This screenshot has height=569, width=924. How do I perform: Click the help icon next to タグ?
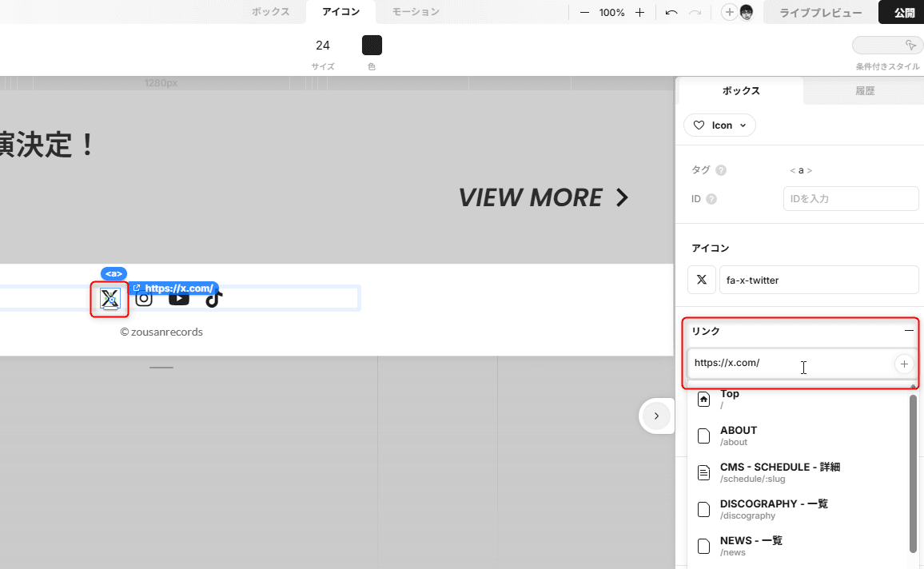(721, 170)
